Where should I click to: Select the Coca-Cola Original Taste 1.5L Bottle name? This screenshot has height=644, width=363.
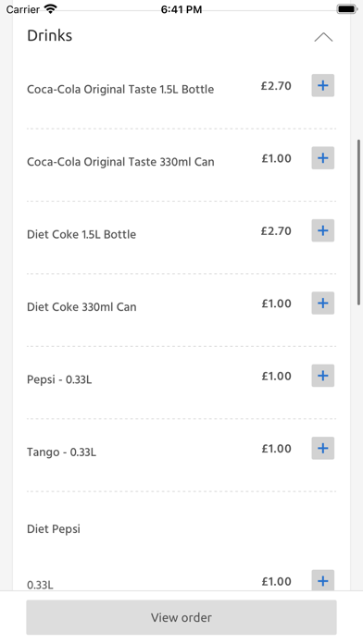point(120,90)
